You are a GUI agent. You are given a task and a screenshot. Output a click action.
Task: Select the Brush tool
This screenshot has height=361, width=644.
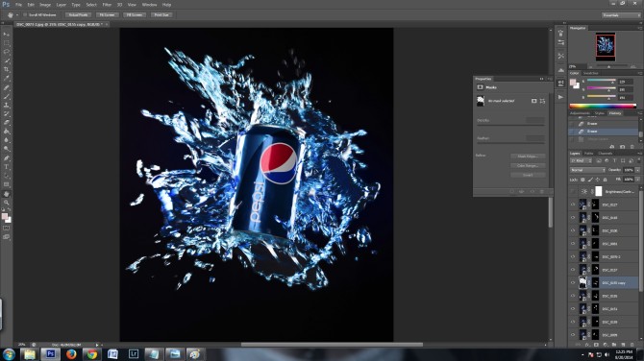coord(6,96)
